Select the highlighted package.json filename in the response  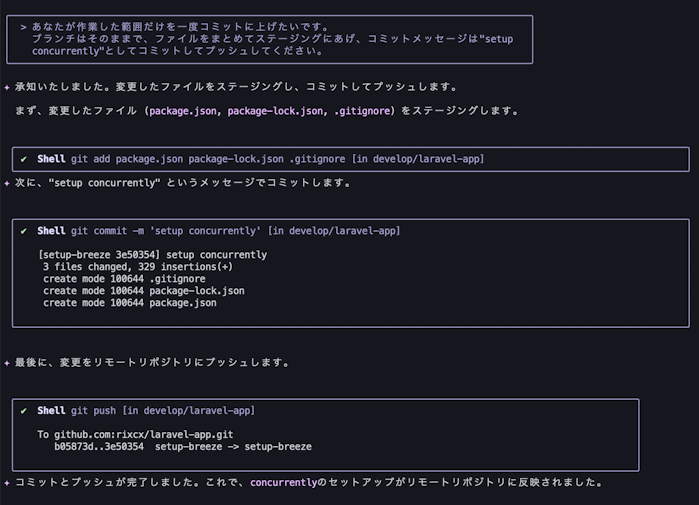pyautogui.click(x=183, y=111)
